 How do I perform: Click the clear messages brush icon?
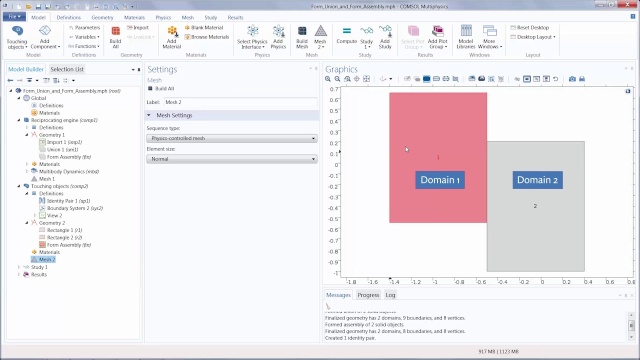tap(328, 306)
